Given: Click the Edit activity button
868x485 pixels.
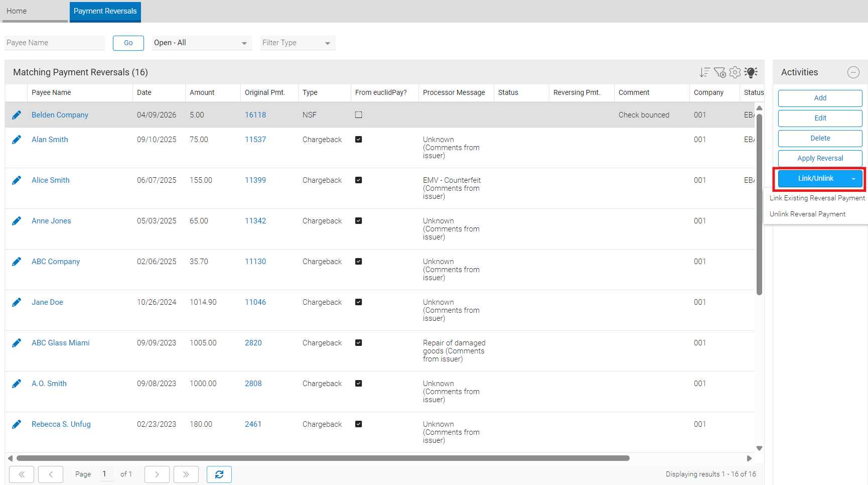Looking at the screenshot, I should (820, 118).
